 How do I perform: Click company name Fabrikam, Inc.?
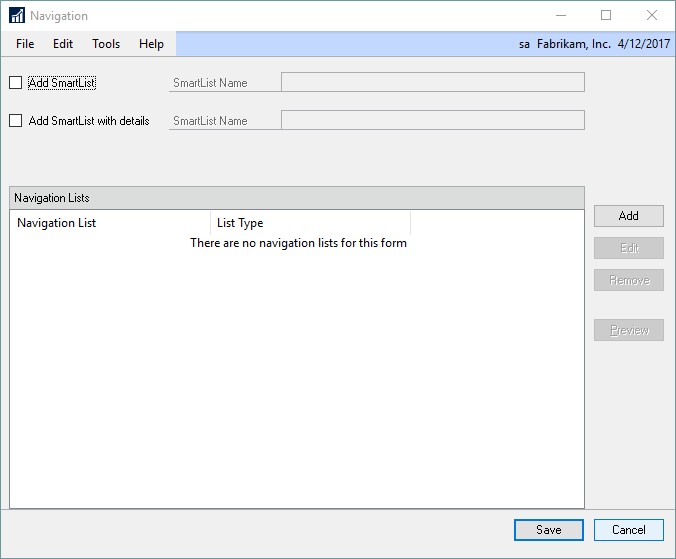tap(573, 44)
